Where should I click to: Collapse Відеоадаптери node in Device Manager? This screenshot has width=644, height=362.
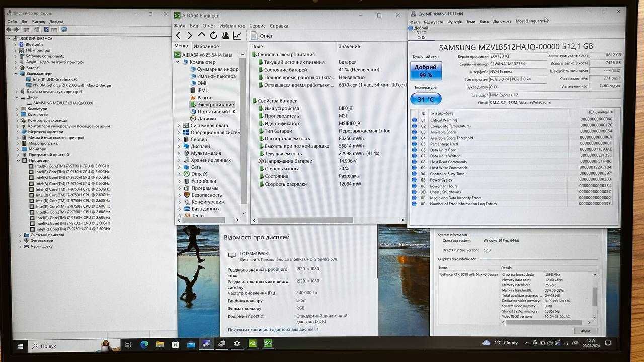[15, 73]
